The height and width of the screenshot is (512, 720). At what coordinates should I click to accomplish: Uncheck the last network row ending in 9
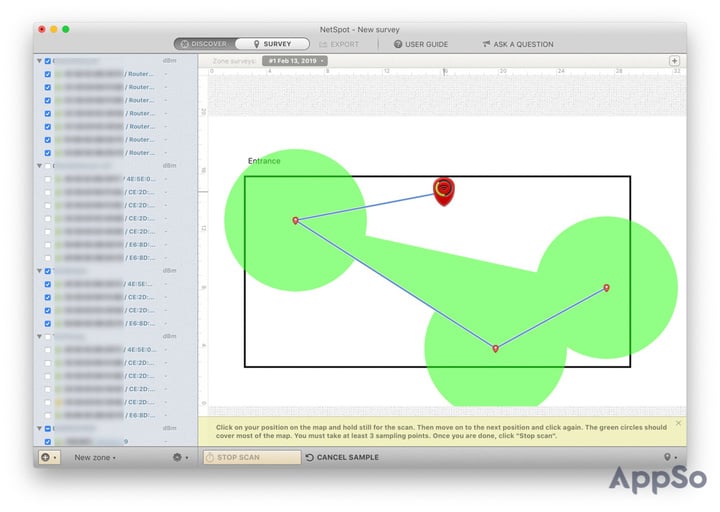(x=48, y=442)
